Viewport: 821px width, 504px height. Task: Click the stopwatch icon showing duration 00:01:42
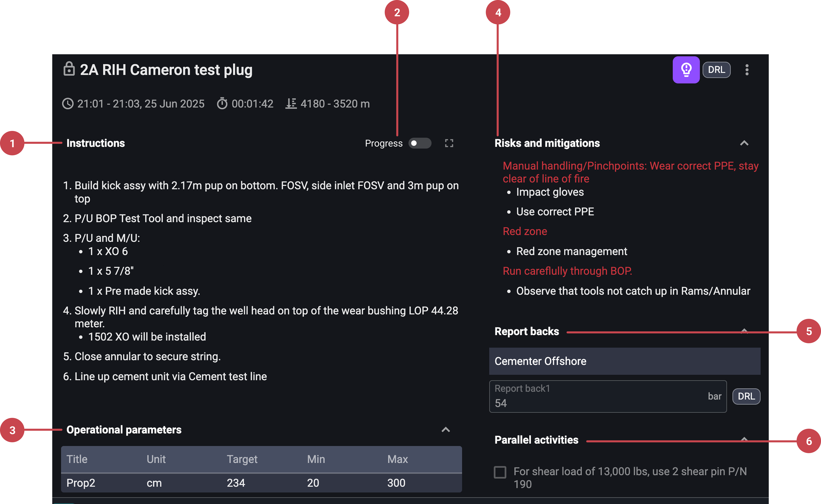(x=222, y=104)
